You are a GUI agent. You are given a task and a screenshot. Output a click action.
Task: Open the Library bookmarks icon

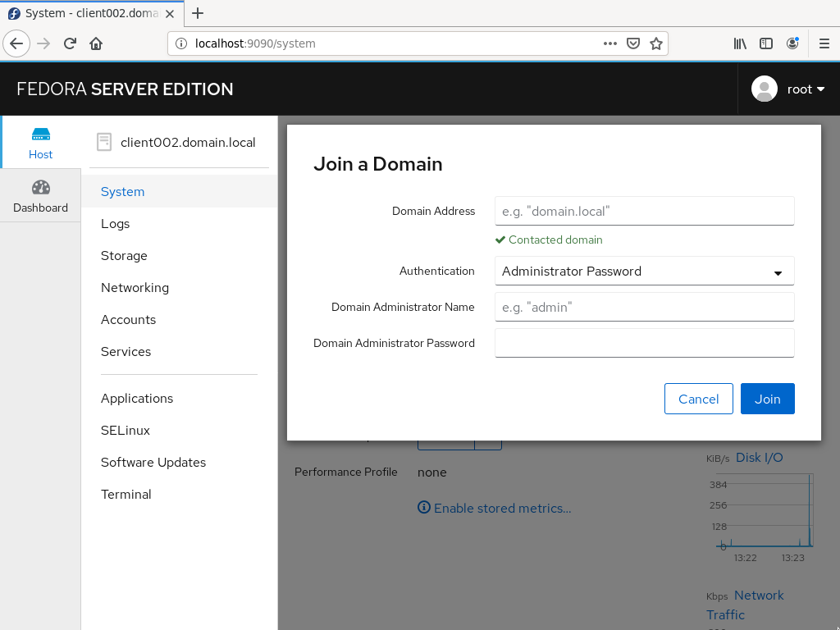[740, 43]
